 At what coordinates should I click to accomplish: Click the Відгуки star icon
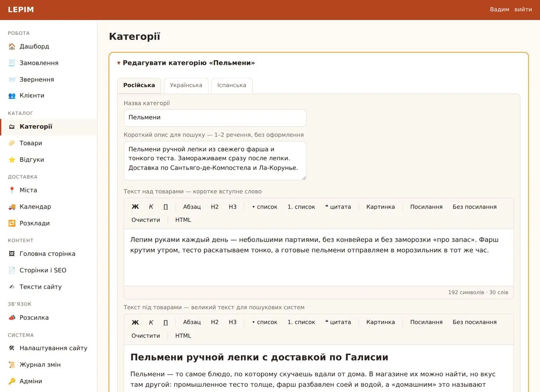click(12, 159)
